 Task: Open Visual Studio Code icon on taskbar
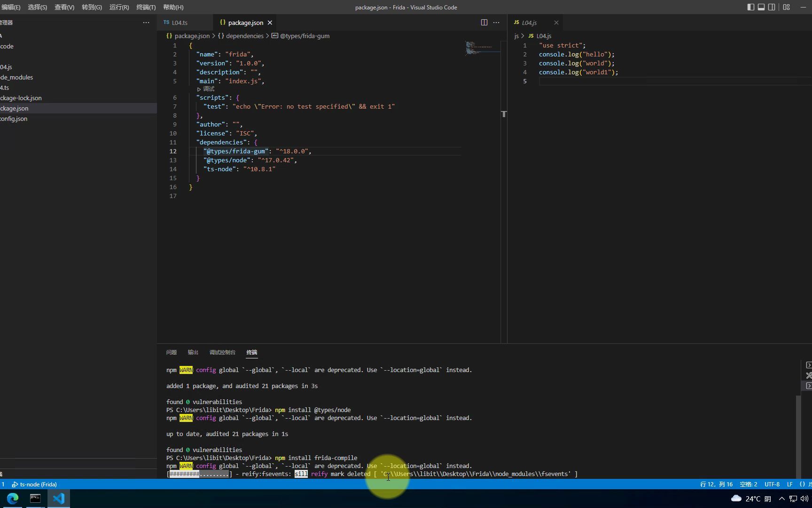pos(58,498)
